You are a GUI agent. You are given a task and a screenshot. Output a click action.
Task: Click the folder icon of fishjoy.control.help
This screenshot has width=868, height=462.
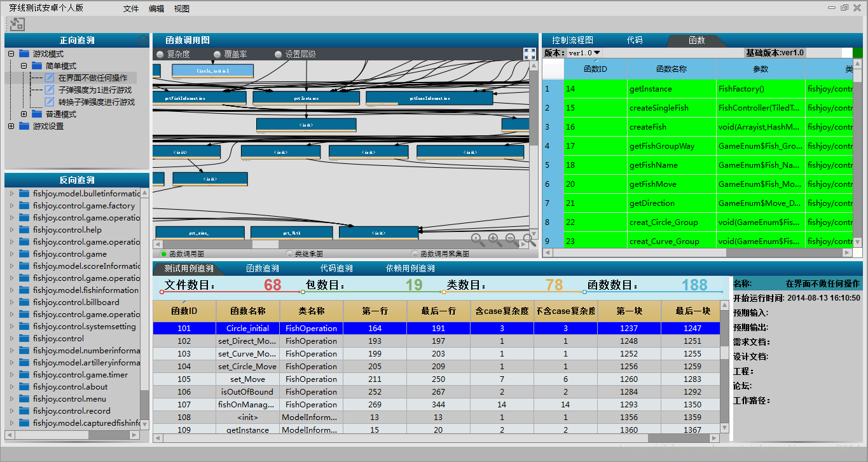click(x=25, y=230)
